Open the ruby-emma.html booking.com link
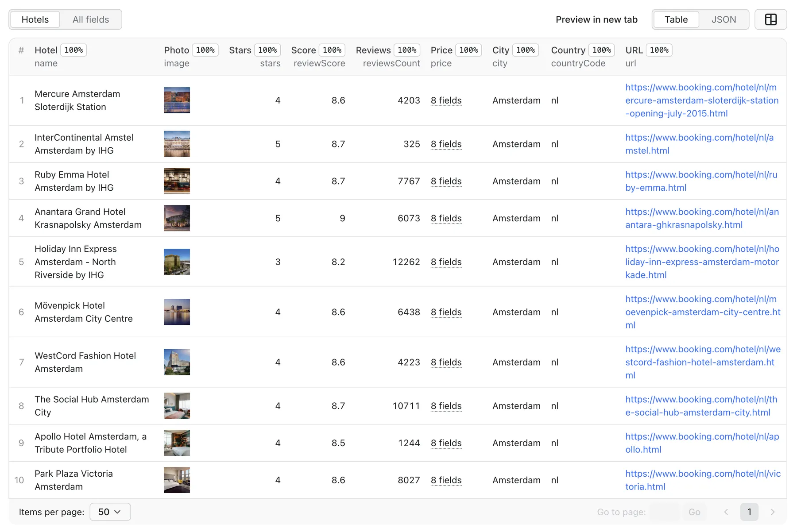Screen dimensions: 797x532 (x=701, y=181)
